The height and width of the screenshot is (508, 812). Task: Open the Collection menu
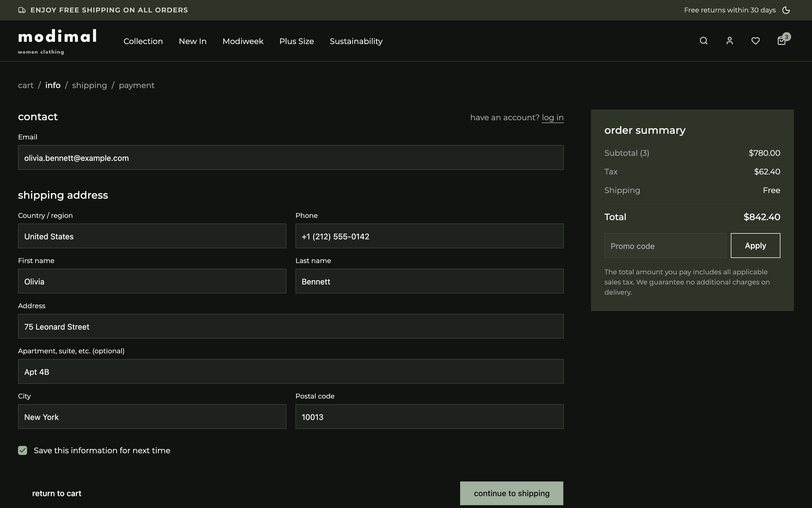(143, 41)
